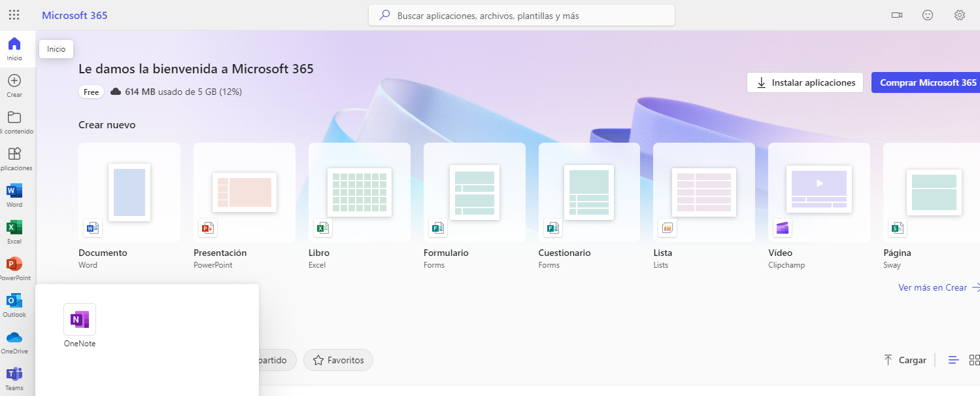Create a new PowerPoint Presentación
980x396 pixels.
click(x=245, y=206)
